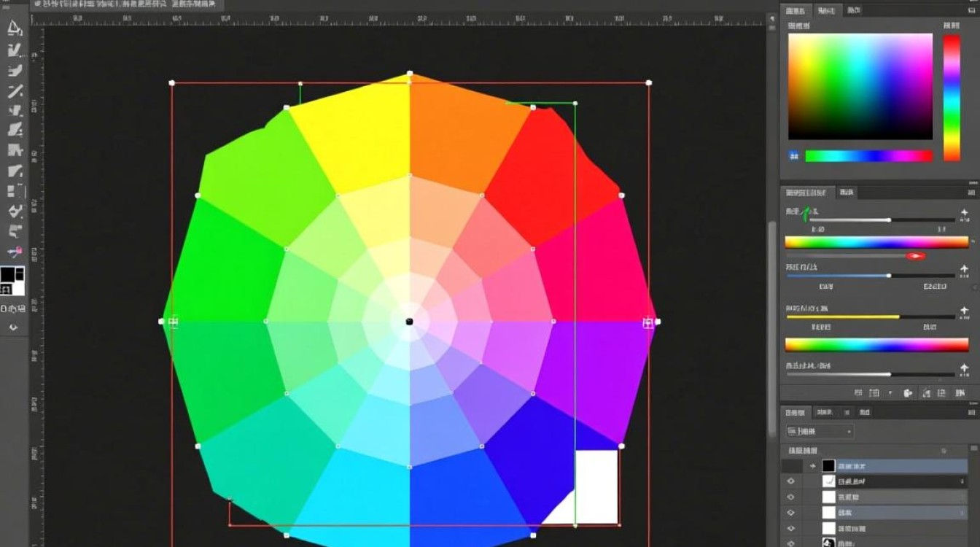Toggle visibility of the second layer's eye icon

point(790,481)
